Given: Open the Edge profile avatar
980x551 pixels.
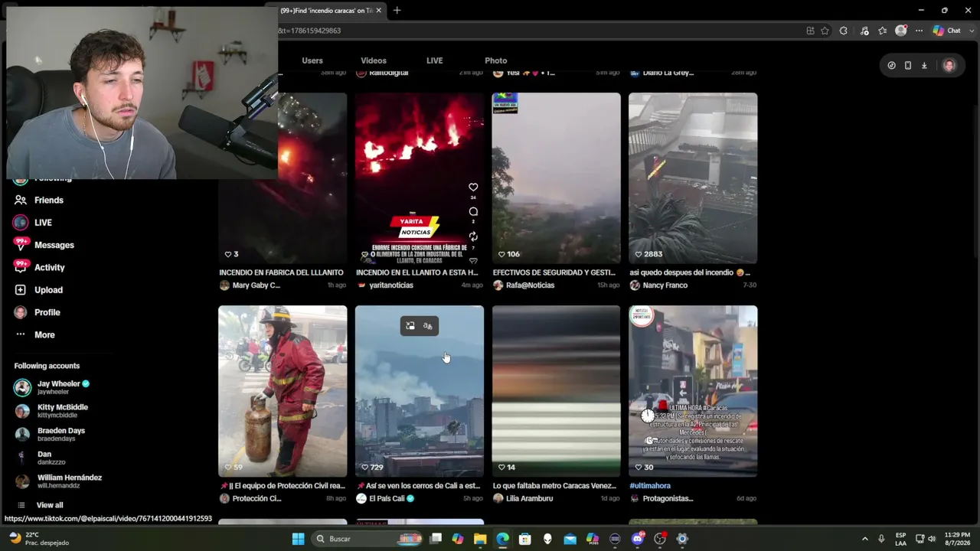Looking at the screenshot, I should coord(901,31).
